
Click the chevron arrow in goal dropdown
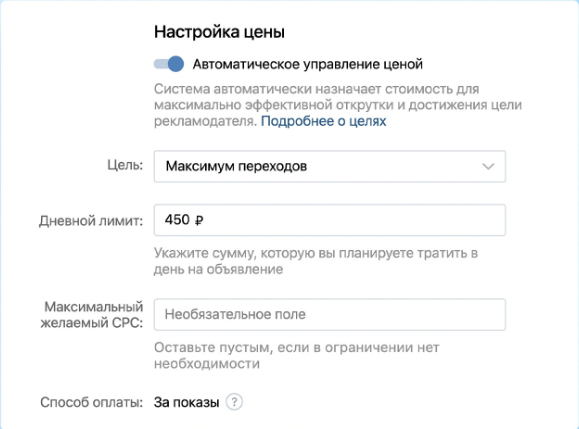[488, 167]
